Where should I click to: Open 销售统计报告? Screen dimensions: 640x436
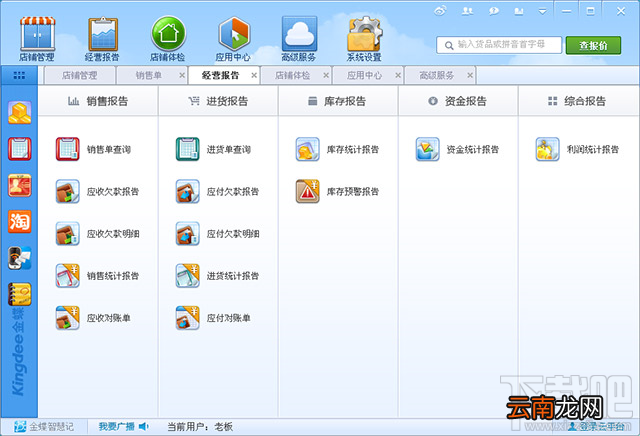pos(98,276)
